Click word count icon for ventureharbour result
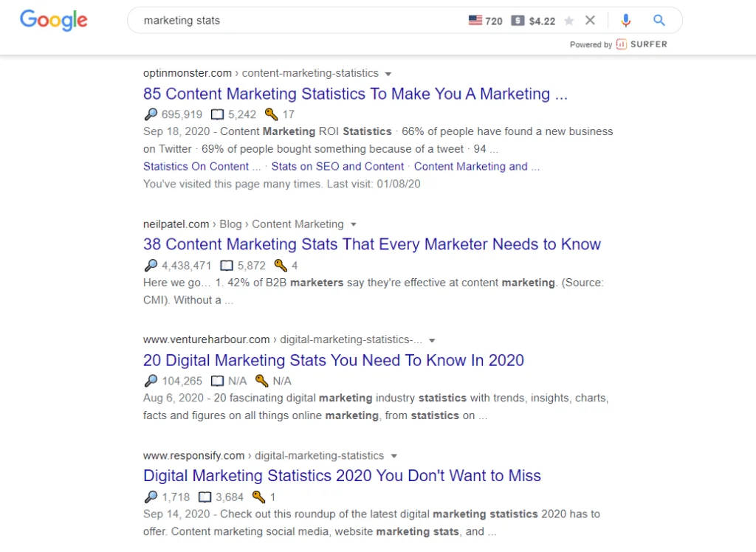756x552 pixels. [218, 382]
